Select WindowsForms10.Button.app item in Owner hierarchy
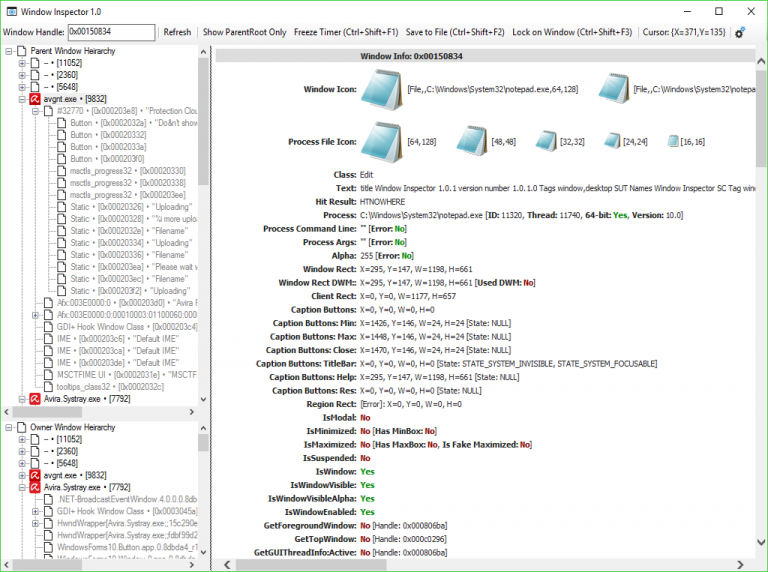The image size is (768, 572). coord(127,548)
